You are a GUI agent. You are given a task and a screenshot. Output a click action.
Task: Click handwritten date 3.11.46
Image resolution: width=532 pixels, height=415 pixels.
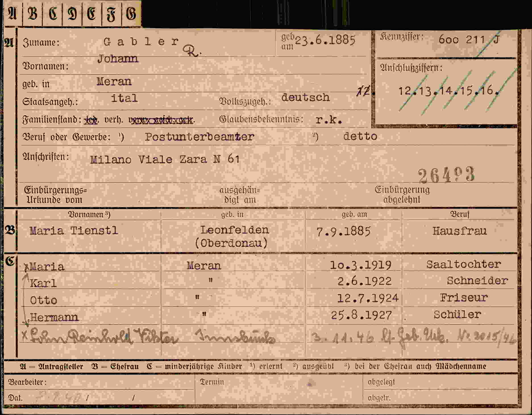click(x=343, y=338)
